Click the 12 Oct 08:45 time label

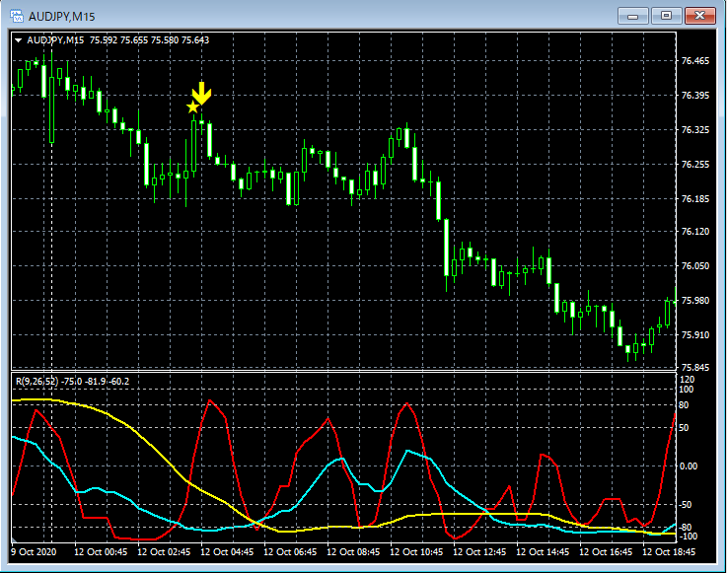tap(353, 551)
